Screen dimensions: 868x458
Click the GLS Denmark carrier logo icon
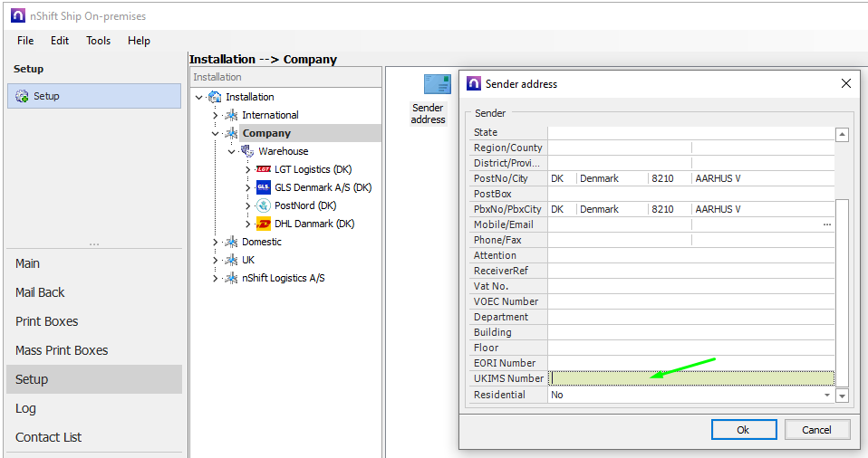264,187
